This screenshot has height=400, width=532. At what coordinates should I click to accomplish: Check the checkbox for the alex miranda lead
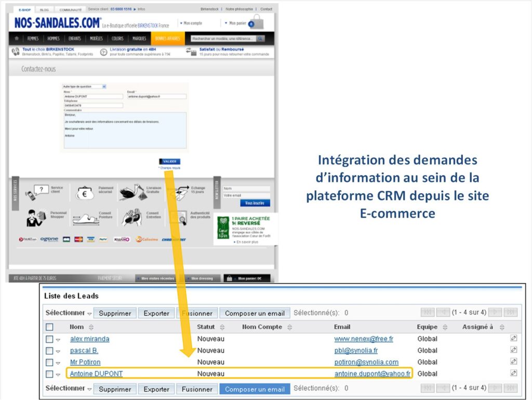[49, 339]
